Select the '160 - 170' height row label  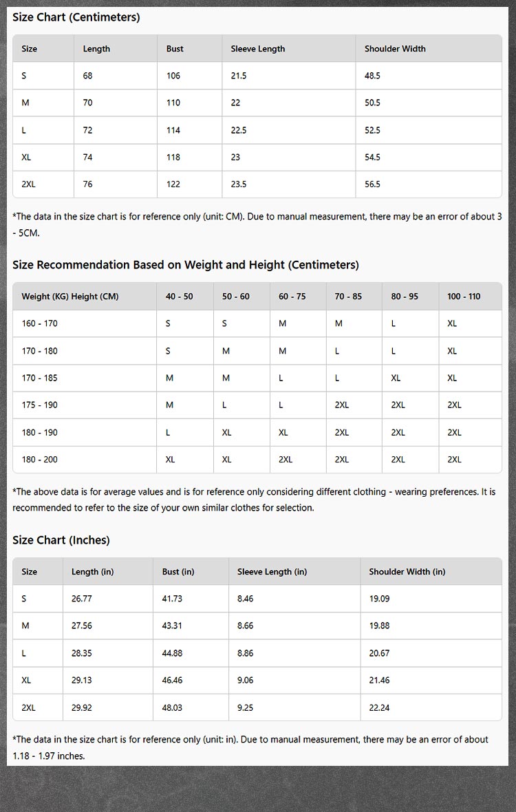coord(40,323)
